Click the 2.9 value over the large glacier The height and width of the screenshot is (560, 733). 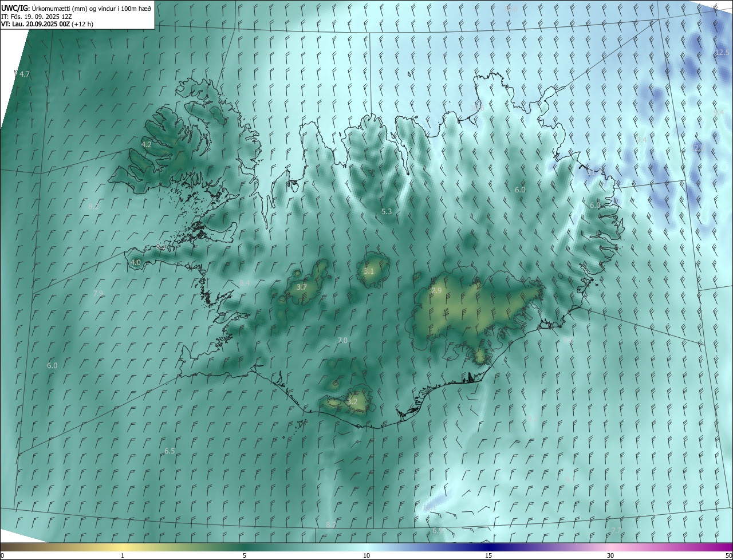(436, 291)
